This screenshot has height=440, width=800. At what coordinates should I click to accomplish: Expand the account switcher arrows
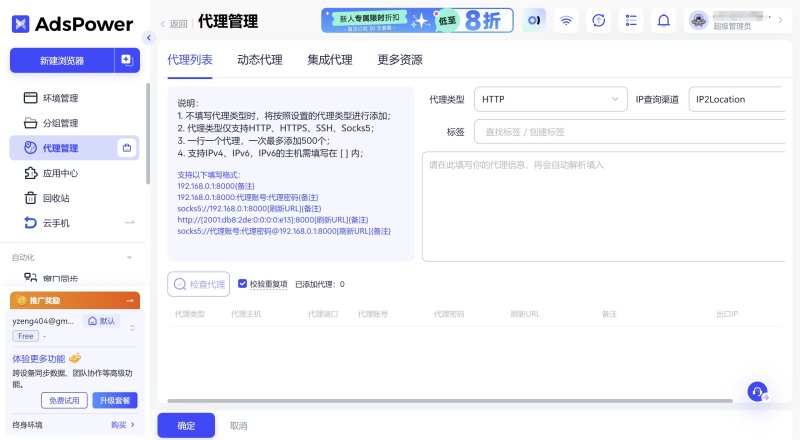click(x=133, y=328)
